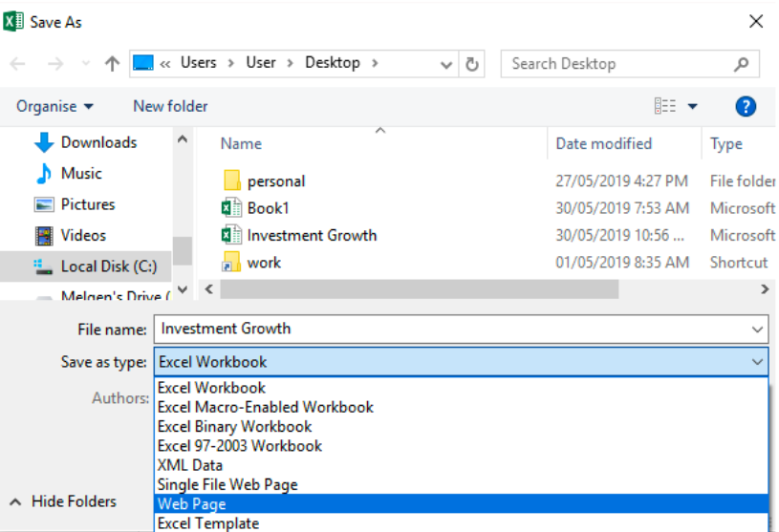Expand the chevron after Desktop in path
Viewport: 779px width, 532px height.
coord(375,63)
